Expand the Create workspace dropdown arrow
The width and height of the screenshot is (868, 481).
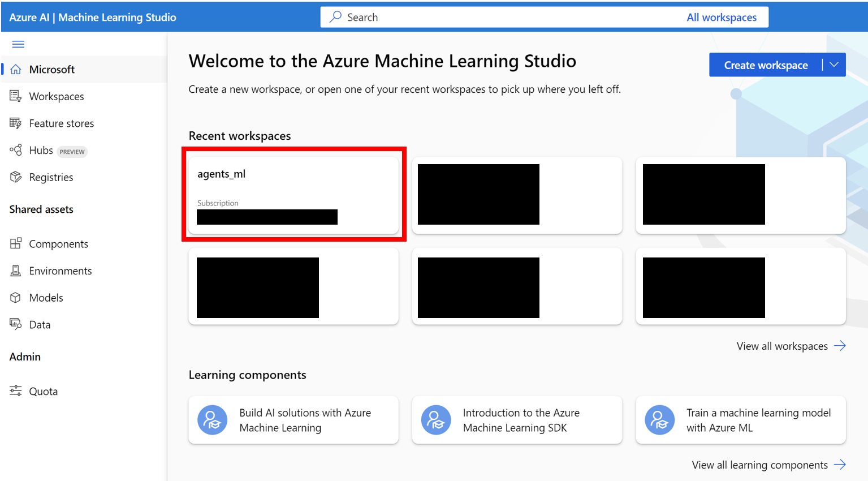click(x=835, y=65)
